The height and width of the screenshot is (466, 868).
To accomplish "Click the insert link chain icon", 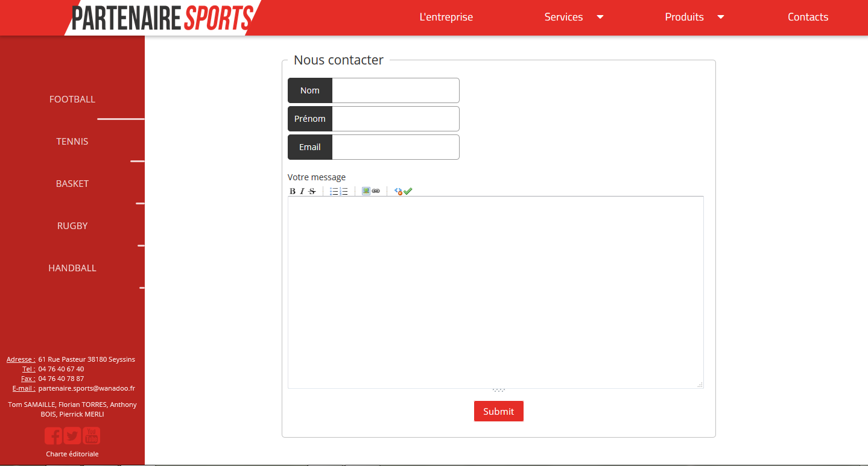I will pos(376,191).
